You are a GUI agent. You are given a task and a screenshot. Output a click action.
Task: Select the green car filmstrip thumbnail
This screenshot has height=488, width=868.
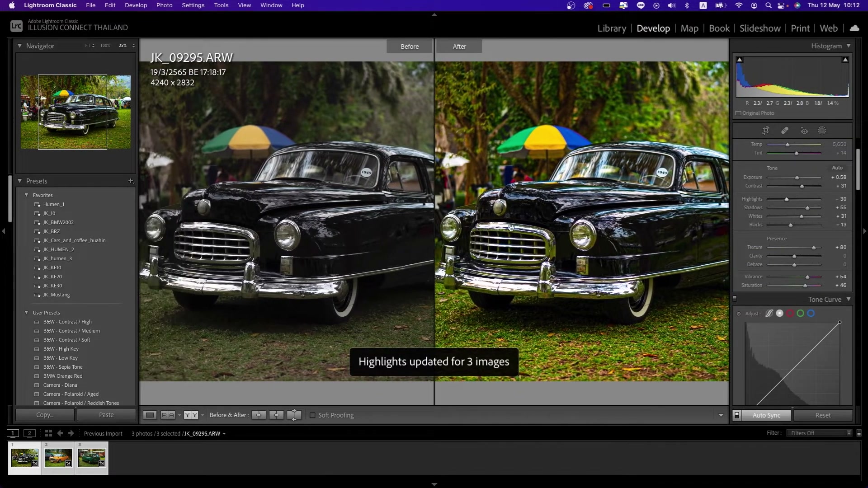point(92,458)
